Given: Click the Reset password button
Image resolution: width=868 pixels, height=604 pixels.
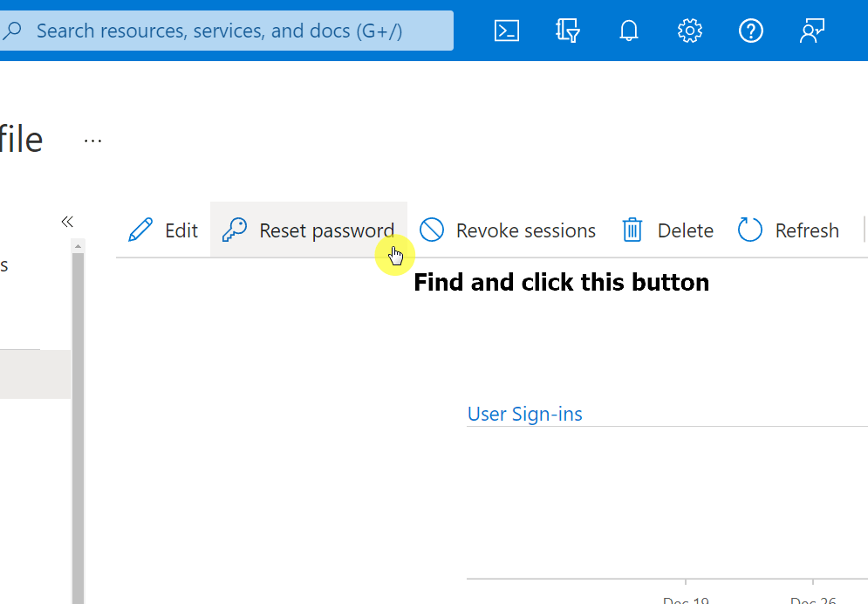Looking at the screenshot, I should pyautogui.click(x=308, y=230).
